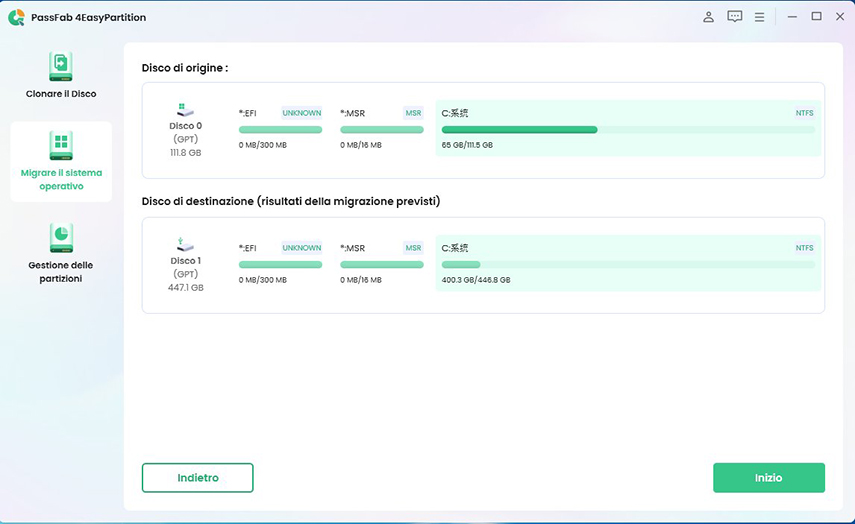
Task: Click the Migrare il sistema operativo icon
Action: 61,145
